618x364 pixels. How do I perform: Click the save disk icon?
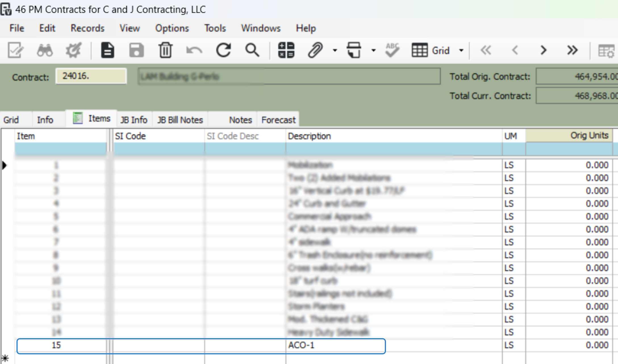pyautogui.click(x=136, y=51)
